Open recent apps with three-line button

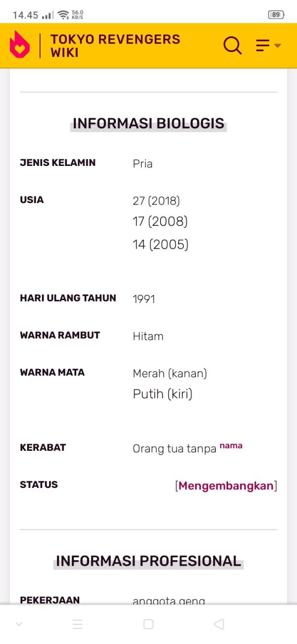78,624
